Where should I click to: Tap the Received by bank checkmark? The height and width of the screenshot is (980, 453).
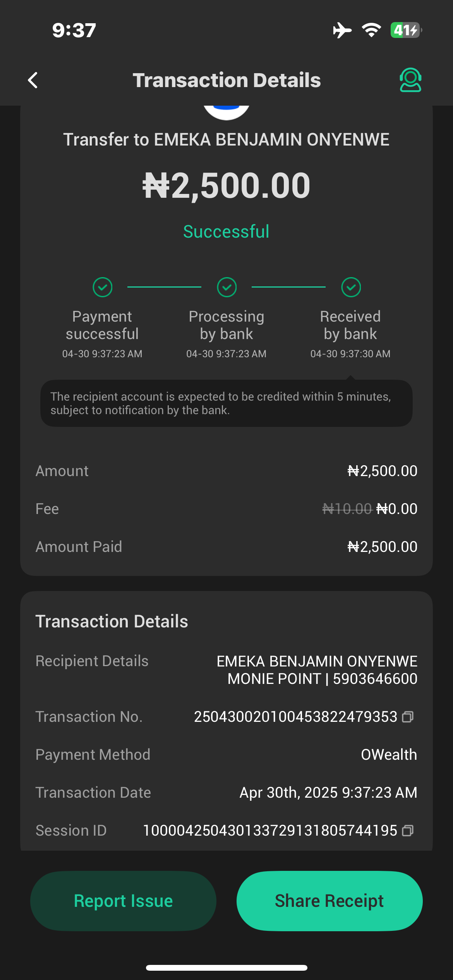point(351,287)
